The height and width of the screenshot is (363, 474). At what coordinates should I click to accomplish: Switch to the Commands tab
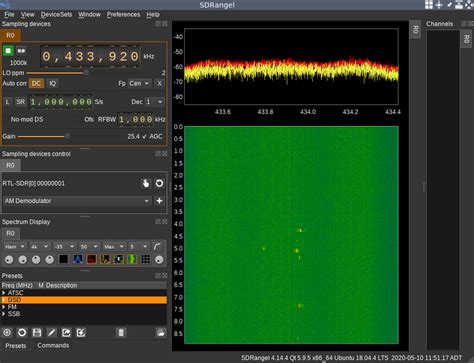[53, 345]
